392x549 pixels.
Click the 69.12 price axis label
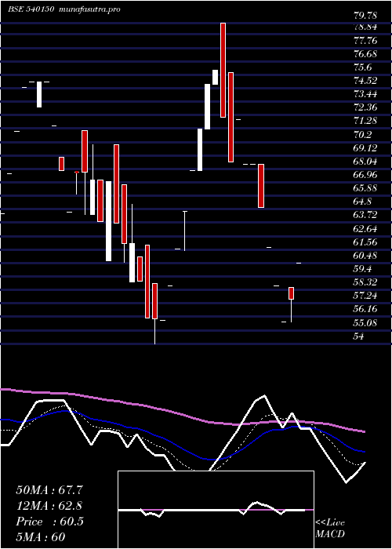point(365,148)
